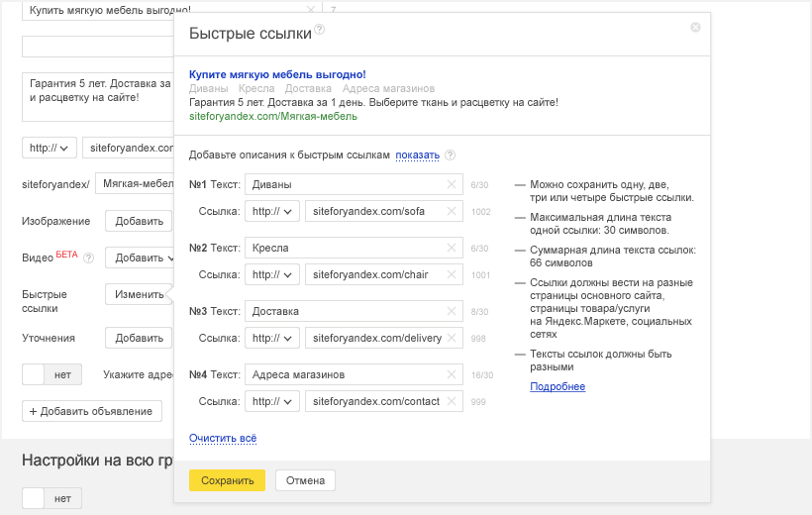Click Адреса магазинов sitelink in preview
This screenshot has height=515, width=812.
coord(388,88)
